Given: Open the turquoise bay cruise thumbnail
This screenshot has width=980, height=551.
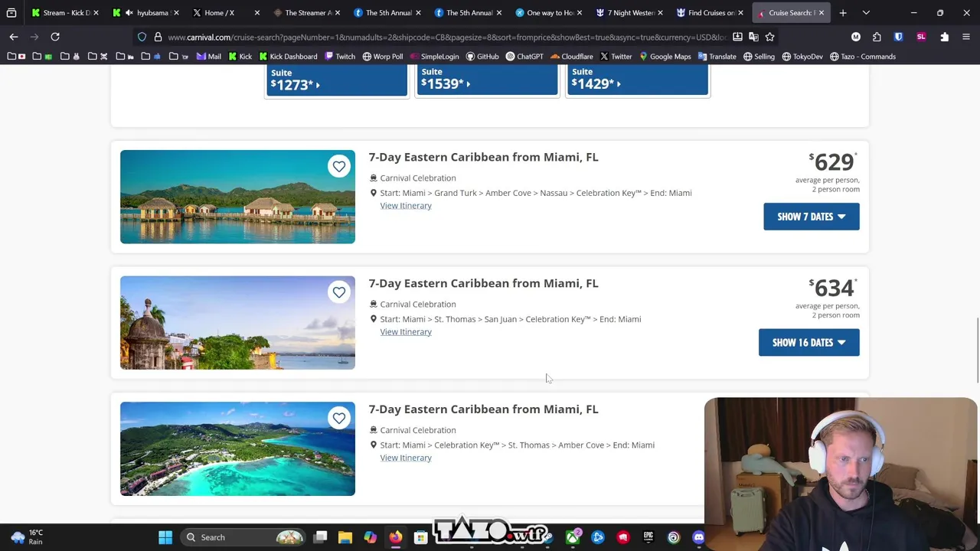Looking at the screenshot, I should tap(237, 448).
